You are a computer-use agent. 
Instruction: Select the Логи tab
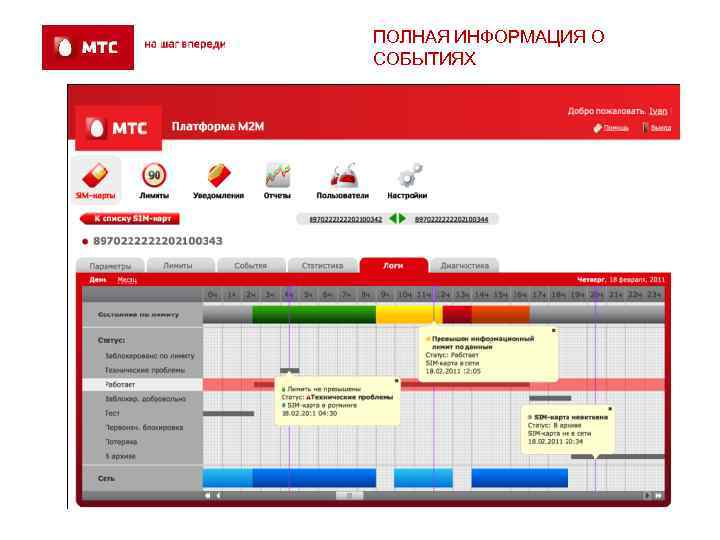tap(394, 265)
